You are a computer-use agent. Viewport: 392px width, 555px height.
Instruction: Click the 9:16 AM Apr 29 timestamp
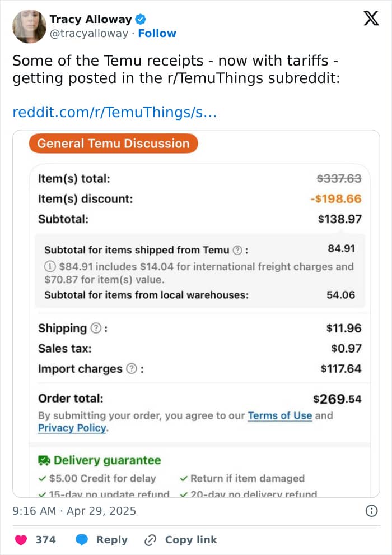tap(74, 511)
